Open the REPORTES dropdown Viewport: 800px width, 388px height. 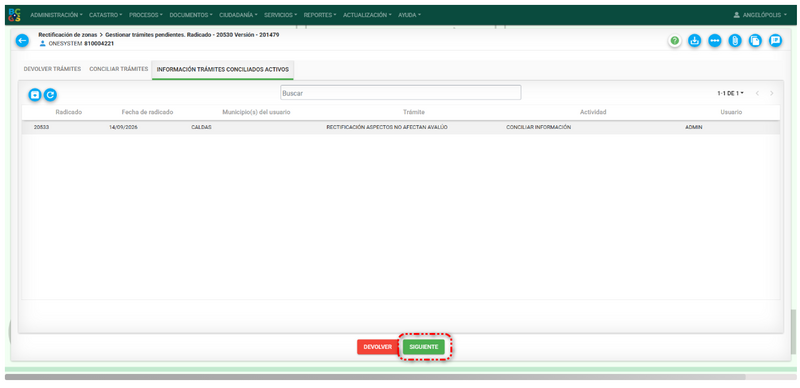(x=320, y=15)
